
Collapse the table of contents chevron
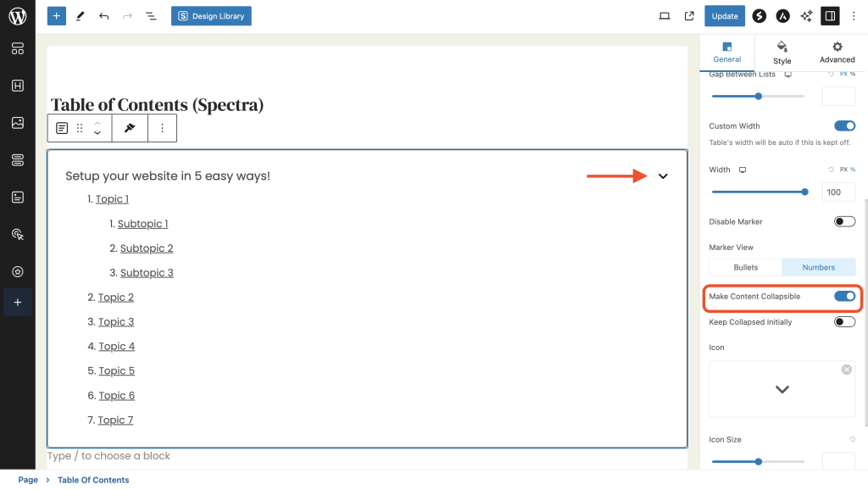coord(663,176)
